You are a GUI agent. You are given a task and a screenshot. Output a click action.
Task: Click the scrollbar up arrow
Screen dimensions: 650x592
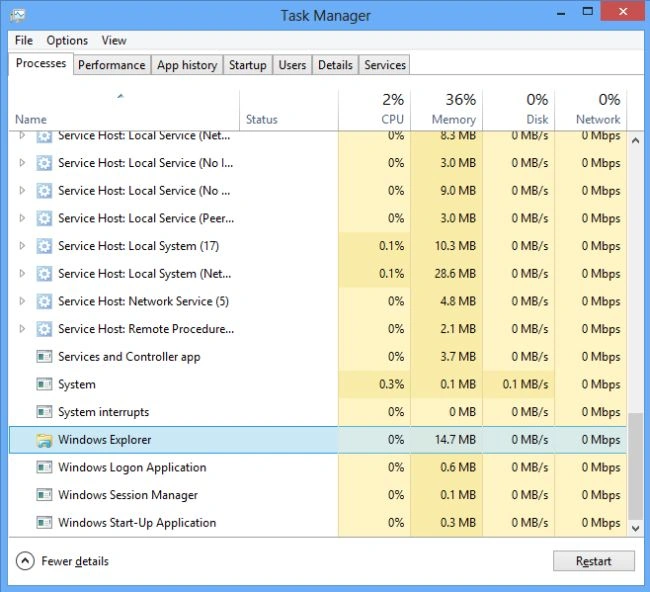635,141
